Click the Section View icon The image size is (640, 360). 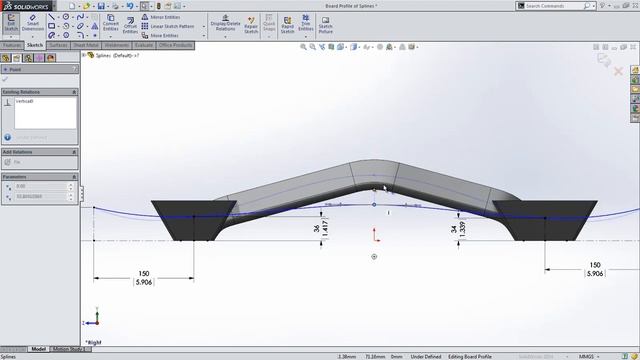coord(331,47)
